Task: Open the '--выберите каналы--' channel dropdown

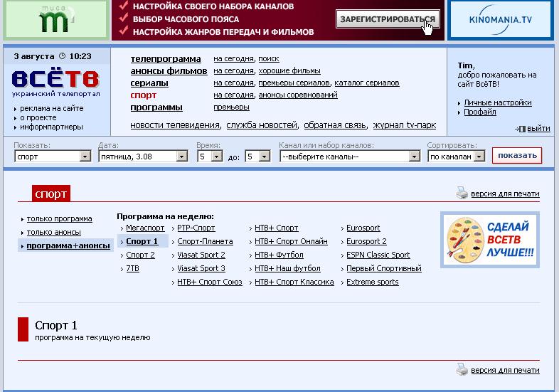Action: point(350,157)
